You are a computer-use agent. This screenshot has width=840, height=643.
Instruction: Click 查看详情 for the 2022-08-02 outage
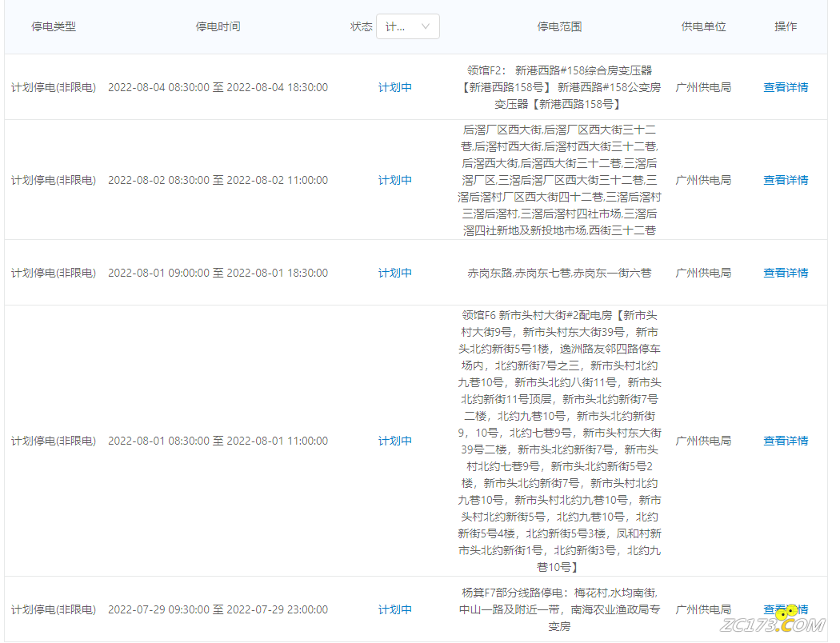[786, 180]
